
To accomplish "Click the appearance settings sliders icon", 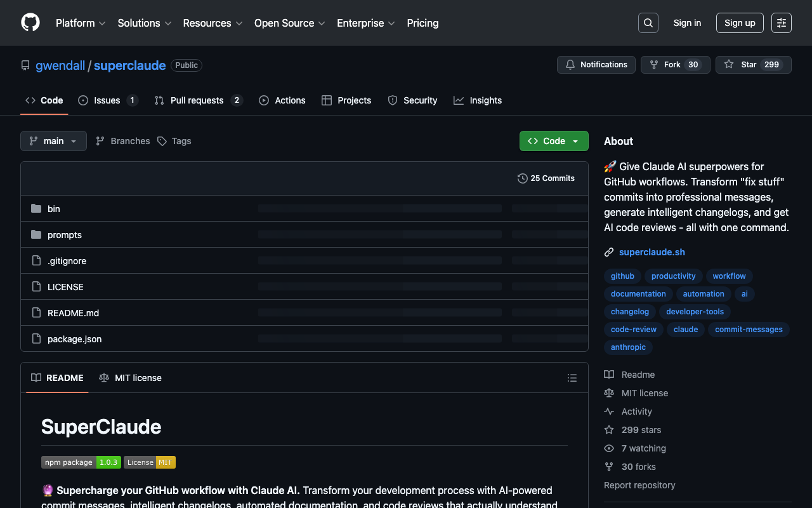I will pos(781,23).
